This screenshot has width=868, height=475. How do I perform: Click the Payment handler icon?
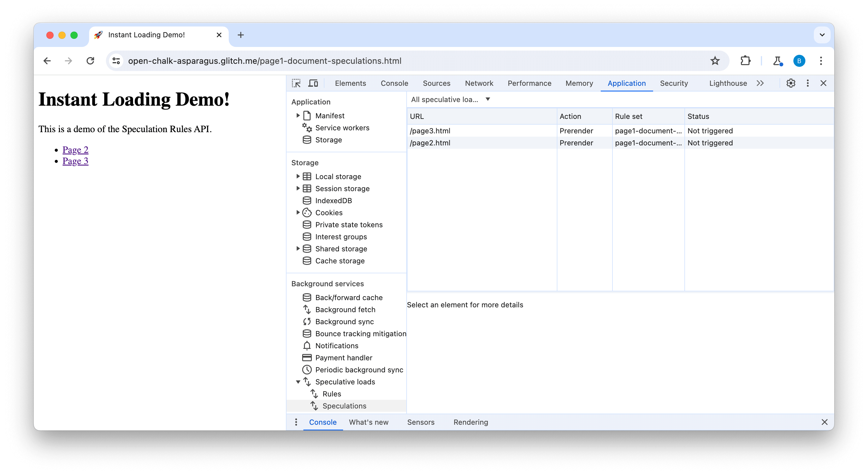(306, 357)
